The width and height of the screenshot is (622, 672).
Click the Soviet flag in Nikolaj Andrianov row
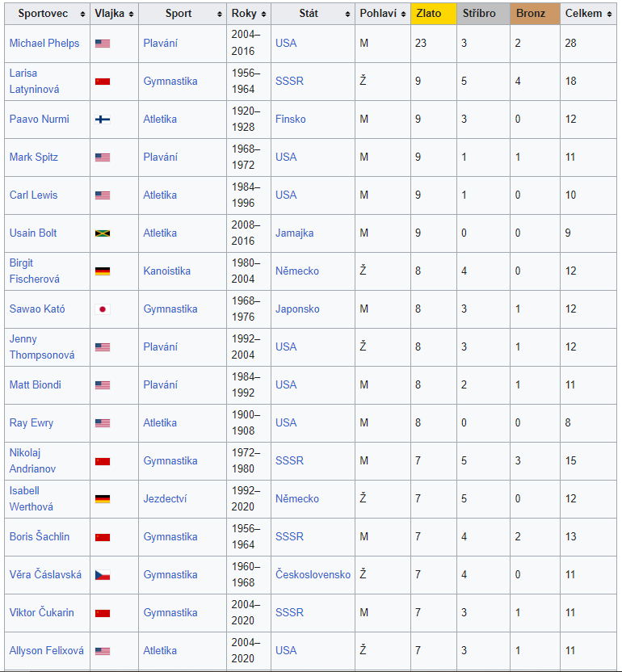(103, 461)
